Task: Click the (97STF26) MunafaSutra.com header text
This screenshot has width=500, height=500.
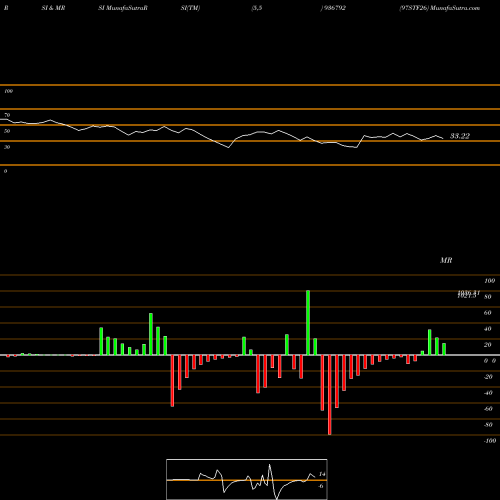Action: (x=440, y=8)
